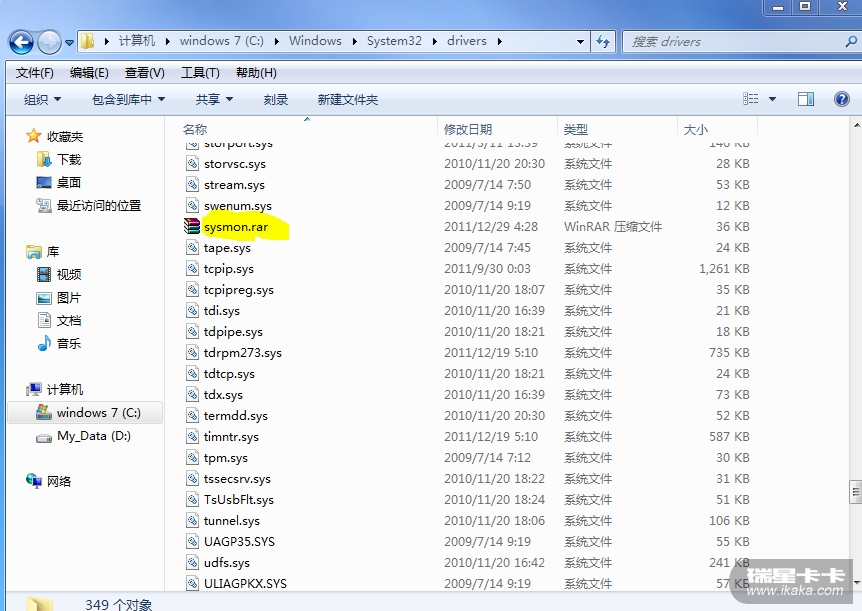Image resolution: width=862 pixels, height=611 pixels.
Task: Click the timntr.sys file icon
Action: click(192, 436)
